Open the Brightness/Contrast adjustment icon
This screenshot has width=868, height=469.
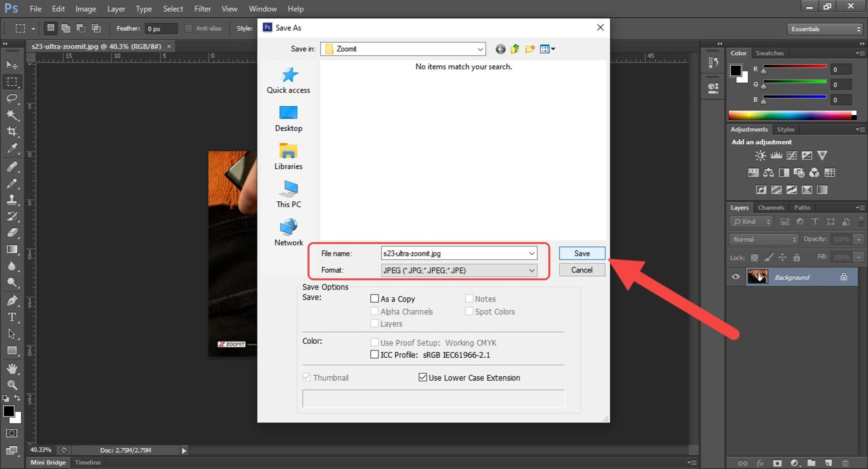pos(760,156)
